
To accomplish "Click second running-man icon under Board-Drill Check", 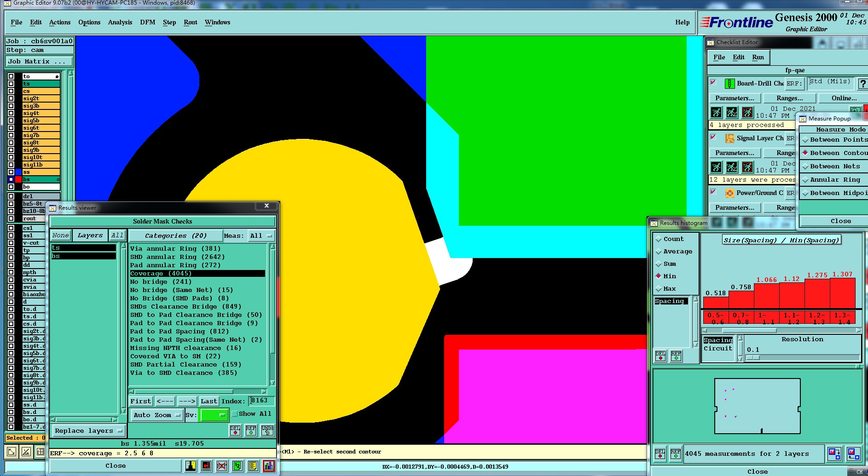I will [732, 112].
